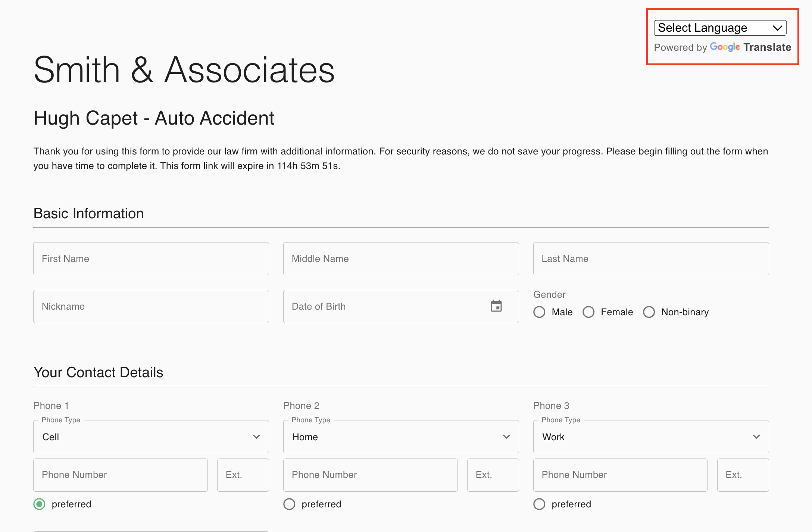Mark Phone 2 as preferred
This screenshot has width=812, height=532.
(289, 504)
